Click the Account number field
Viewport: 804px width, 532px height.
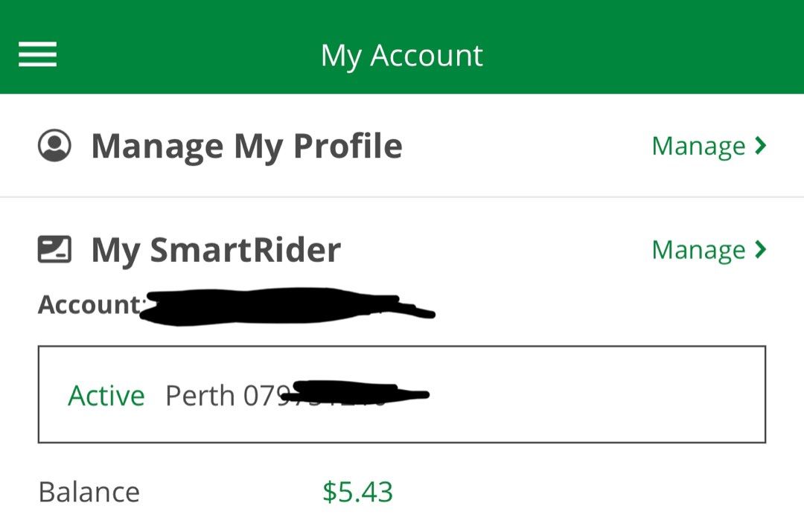(x=223, y=304)
